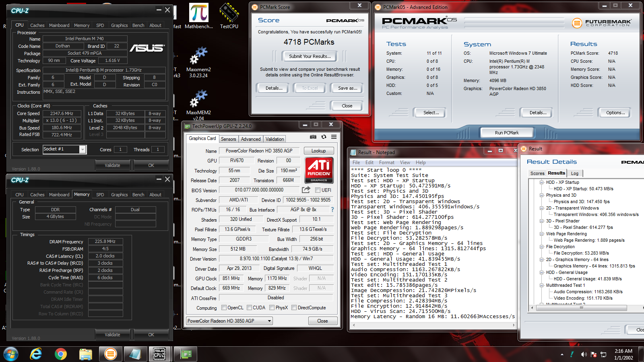Click the Futuremark logo in PCMark05
The width and height of the screenshot is (644, 362).
coord(602,23)
